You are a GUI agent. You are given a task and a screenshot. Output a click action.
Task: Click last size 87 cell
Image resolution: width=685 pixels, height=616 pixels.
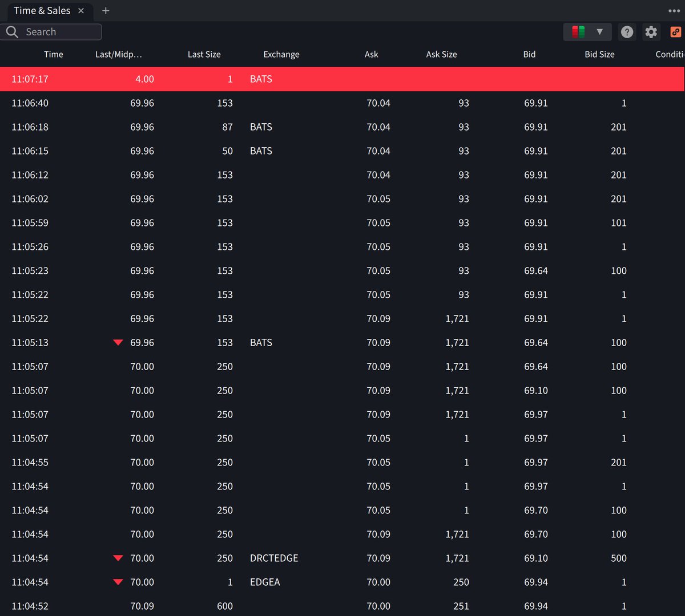tap(227, 127)
